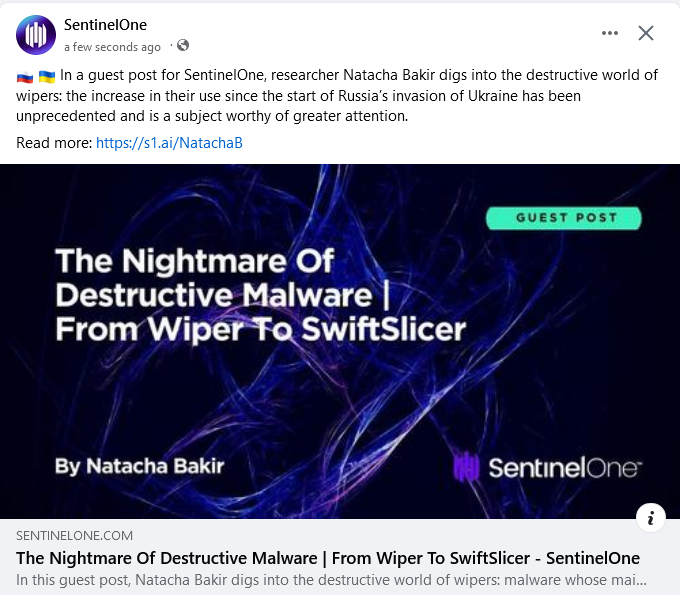Click the article preview image
The image size is (680, 595).
340,400
